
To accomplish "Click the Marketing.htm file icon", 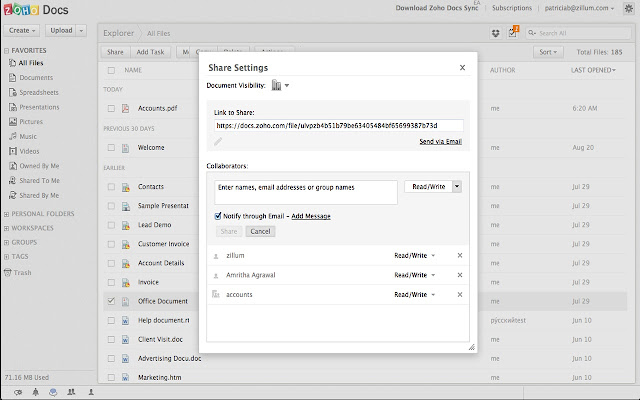I will 125,378.
